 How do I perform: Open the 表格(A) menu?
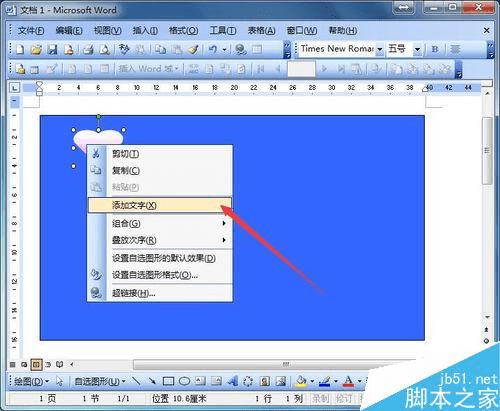tap(261, 31)
